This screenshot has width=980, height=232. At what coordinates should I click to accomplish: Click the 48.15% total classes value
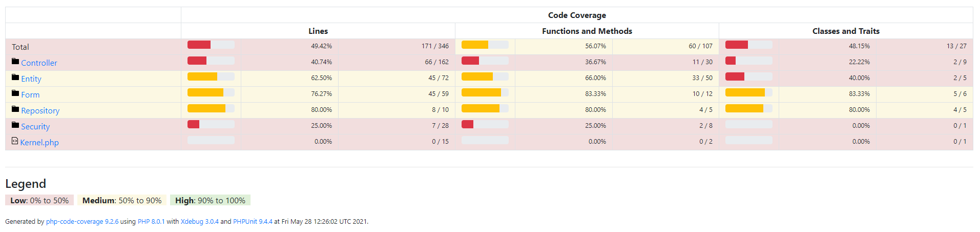click(x=859, y=46)
